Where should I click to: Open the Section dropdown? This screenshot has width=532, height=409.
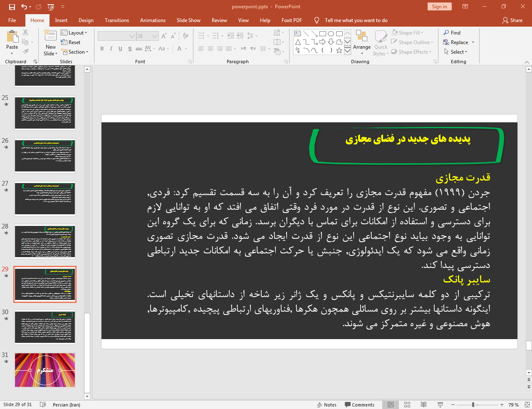coord(75,52)
